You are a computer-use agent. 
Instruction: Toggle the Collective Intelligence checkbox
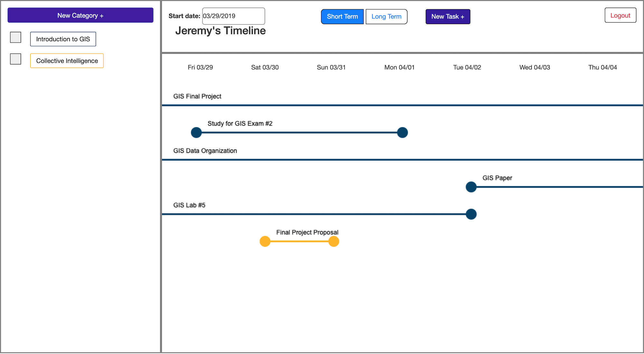(x=15, y=59)
